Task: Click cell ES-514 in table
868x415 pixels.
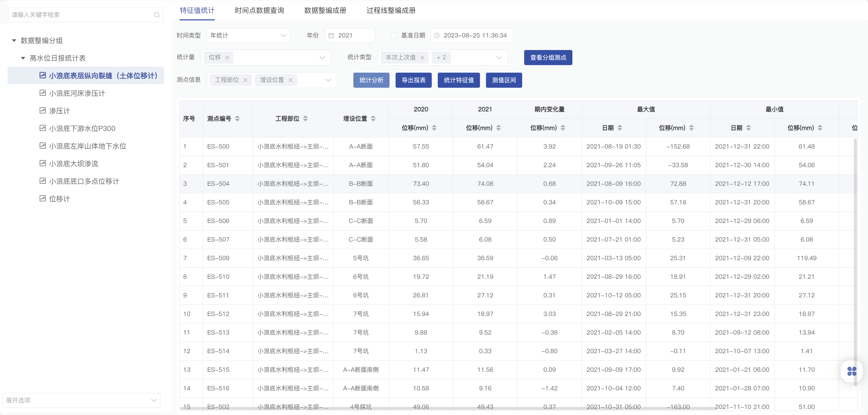Action: (x=218, y=351)
